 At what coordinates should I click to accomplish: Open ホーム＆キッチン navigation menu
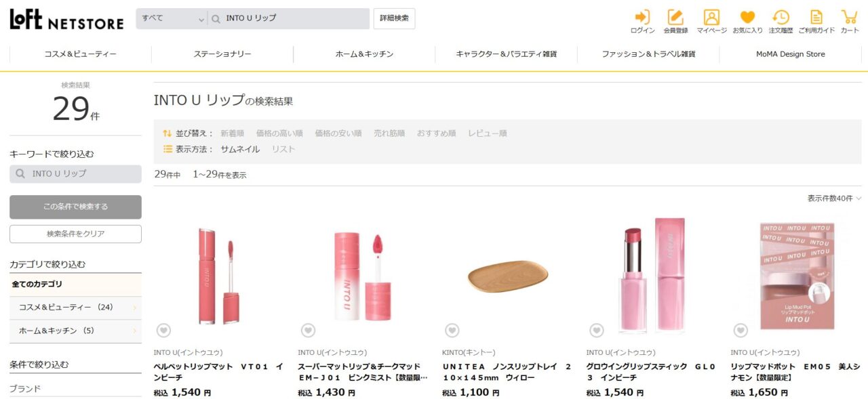(364, 54)
